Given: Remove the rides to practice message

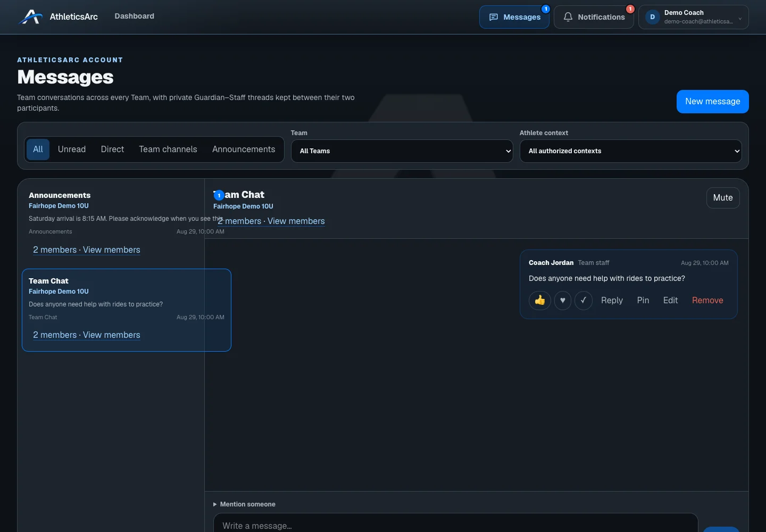Looking at the screenshot, I should (707, 301).
